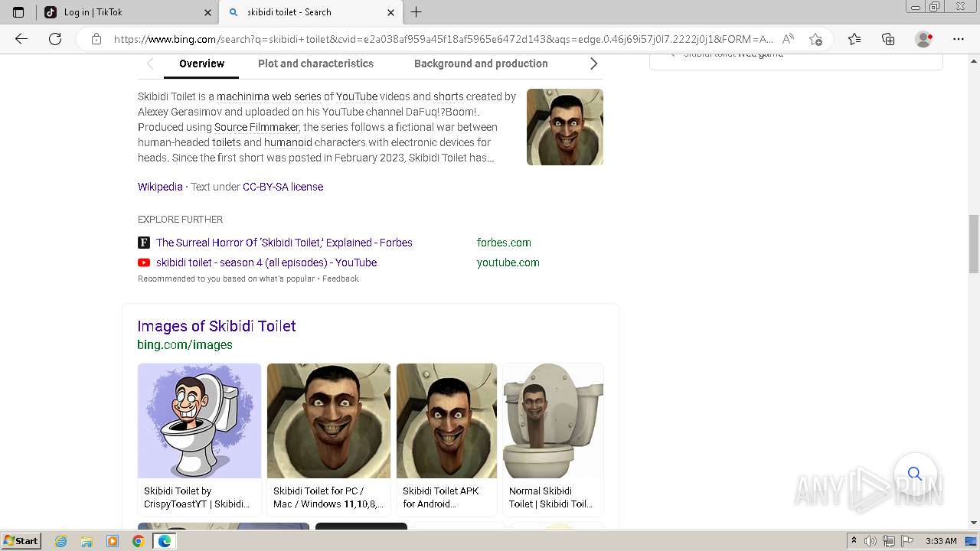Close the TikTok login tab
The width and height of the screenshot is (980, 551).
click(x=207, y=12)
